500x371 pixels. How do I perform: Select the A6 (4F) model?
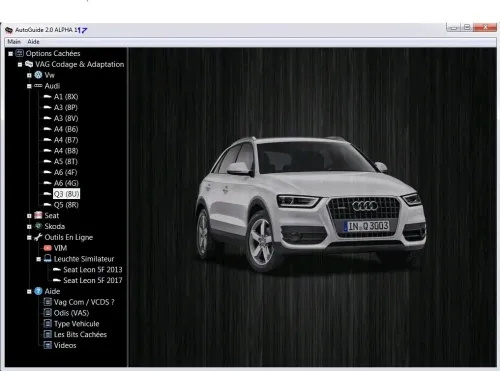click(x=66, y=172)
